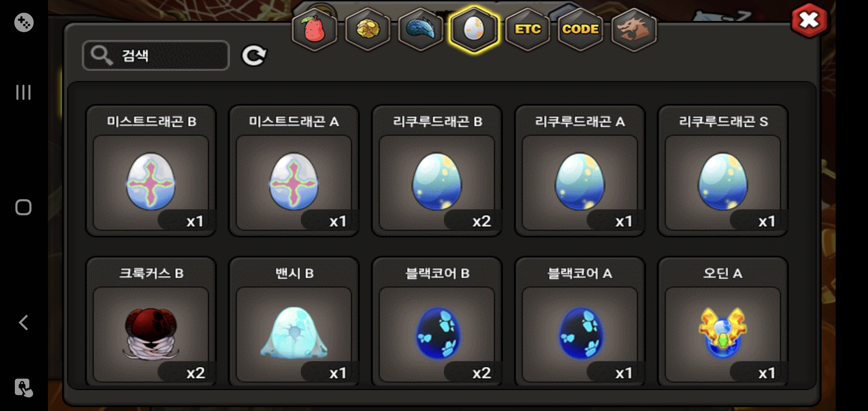
Task: Select the egg inventory tab
Action: (x=474, y=29)
